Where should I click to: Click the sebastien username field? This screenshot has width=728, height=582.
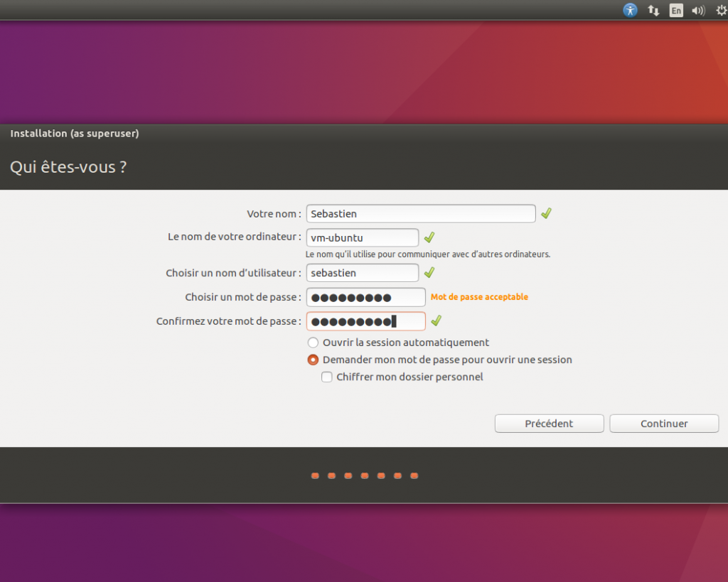[362, 272]
